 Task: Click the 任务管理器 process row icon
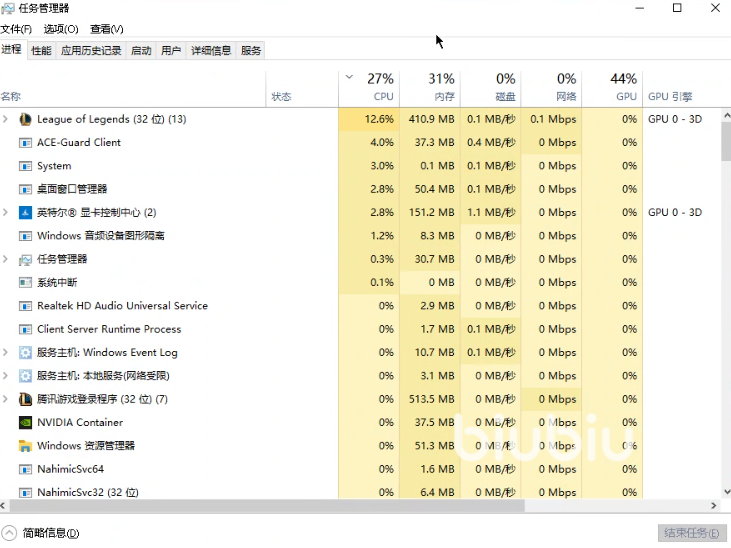(26, 259)
